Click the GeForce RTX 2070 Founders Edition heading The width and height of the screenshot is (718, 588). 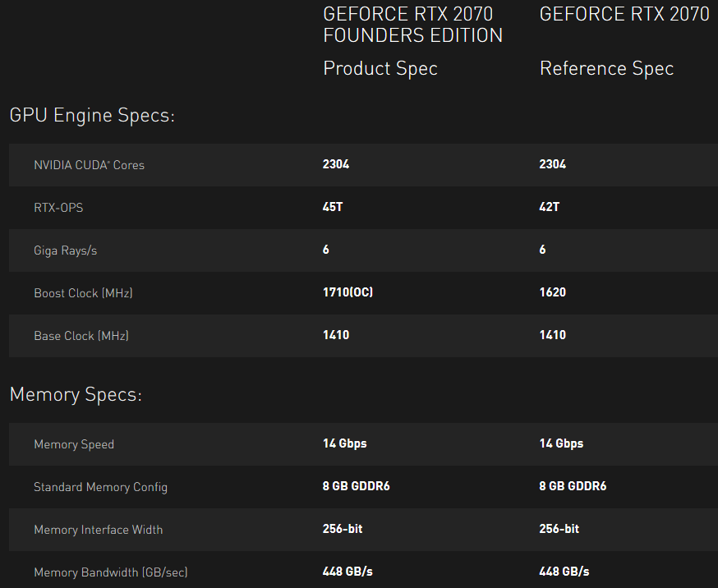(x=412, y=25)
